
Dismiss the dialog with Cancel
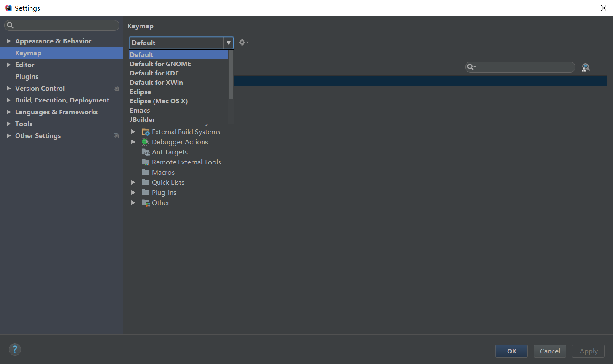click(550, 351)
